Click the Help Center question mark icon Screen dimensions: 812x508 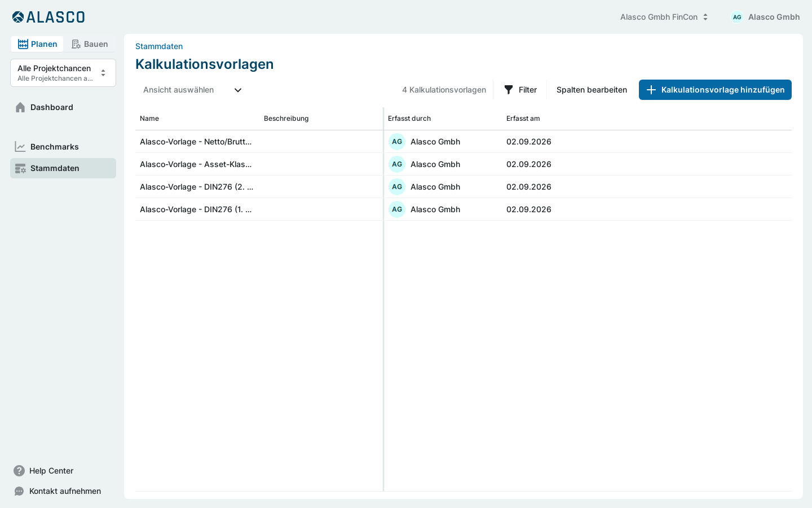coord(19,471)
